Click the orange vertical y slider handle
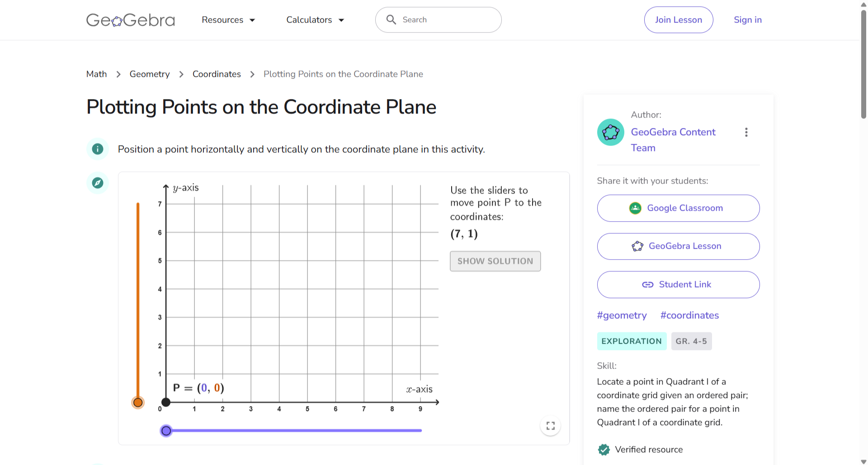868x465 pixels. pos(138,403)
